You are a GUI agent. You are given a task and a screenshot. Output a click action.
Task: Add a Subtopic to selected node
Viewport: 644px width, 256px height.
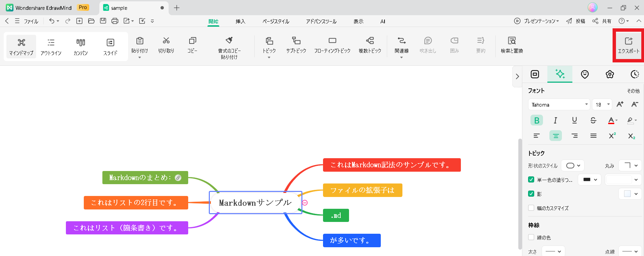(x=296, y=45)
